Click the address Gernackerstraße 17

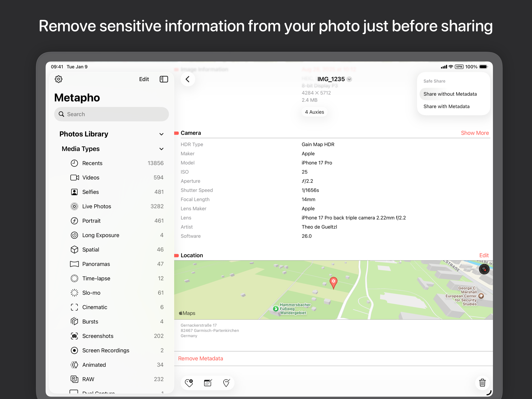coord(199,325)
